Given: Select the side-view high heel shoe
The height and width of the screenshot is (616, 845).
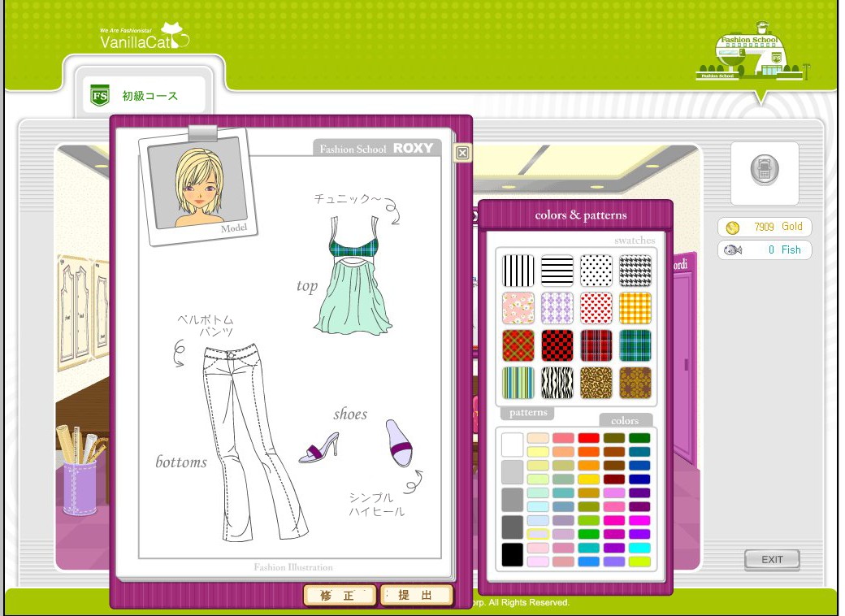Looking at the screenshot, I should (319, 448).
